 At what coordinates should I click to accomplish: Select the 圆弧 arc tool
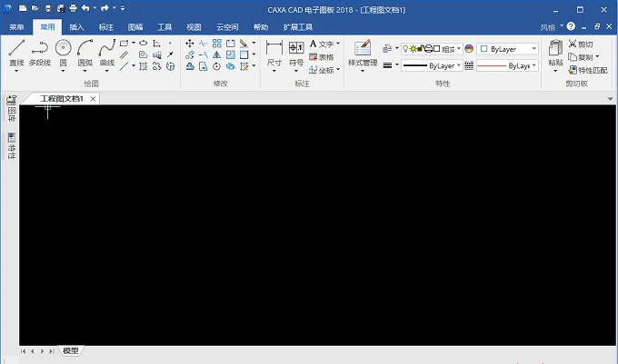(85, 53)
